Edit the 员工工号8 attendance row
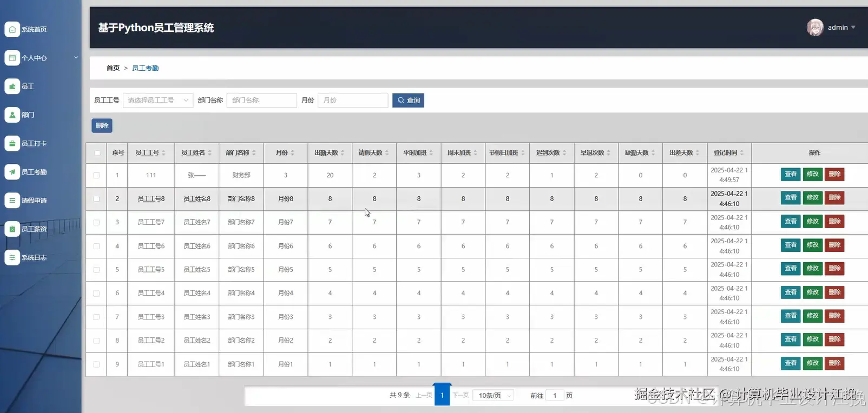This screenshot has height=413, width=868. point(813,197)
